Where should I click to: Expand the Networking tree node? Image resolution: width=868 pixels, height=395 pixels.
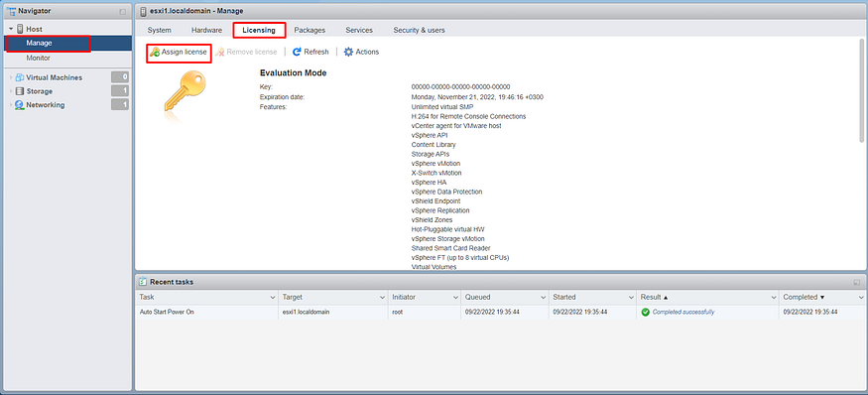click(11, 105)
